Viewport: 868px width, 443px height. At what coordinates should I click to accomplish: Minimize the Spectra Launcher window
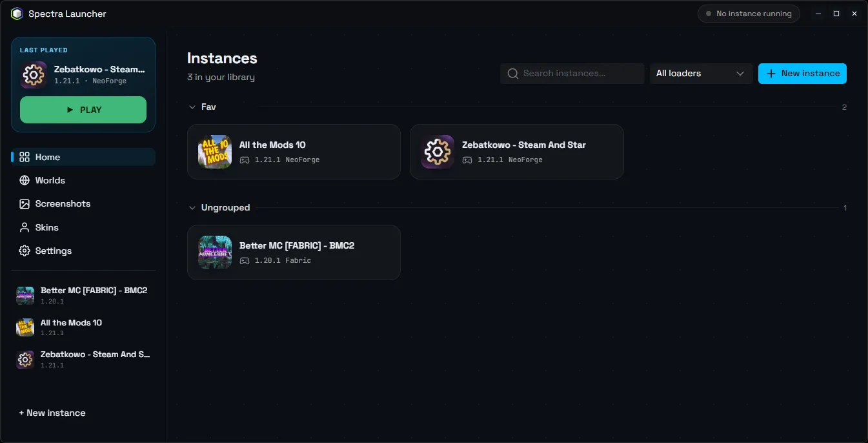(818, 14)
